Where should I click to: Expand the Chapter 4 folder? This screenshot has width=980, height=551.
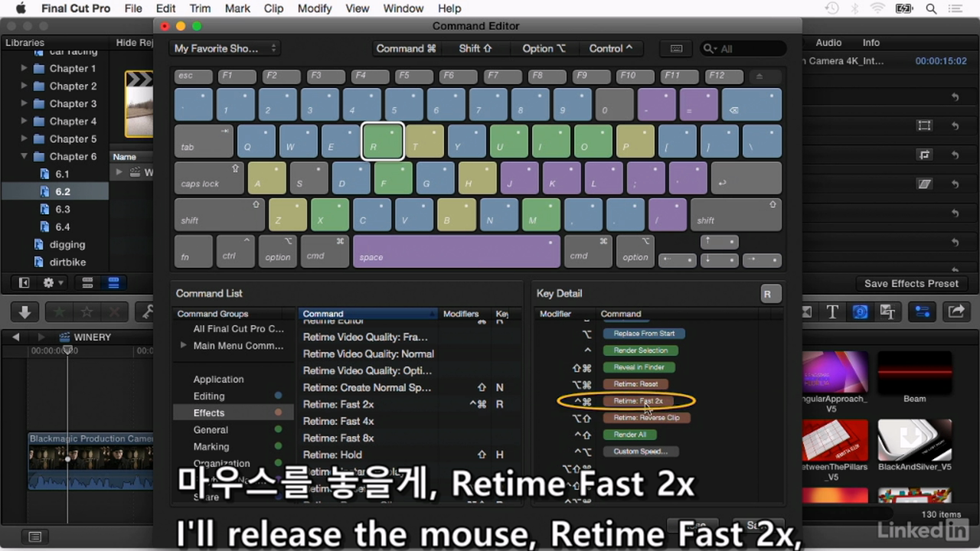coord(24,122)
